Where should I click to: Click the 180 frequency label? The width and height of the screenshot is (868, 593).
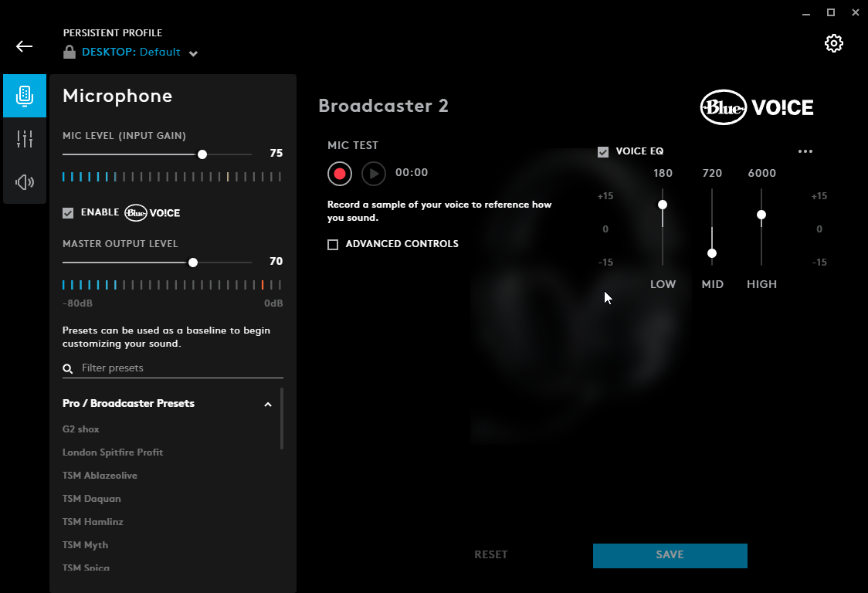coord(663,173)
